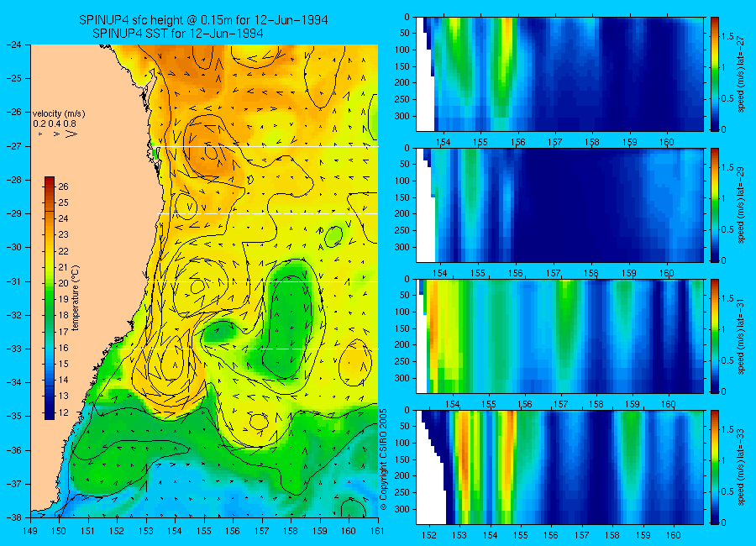Screen dimensions: 756x546
Task: Click the "150" longitude tick on the map
Action: 60,531
